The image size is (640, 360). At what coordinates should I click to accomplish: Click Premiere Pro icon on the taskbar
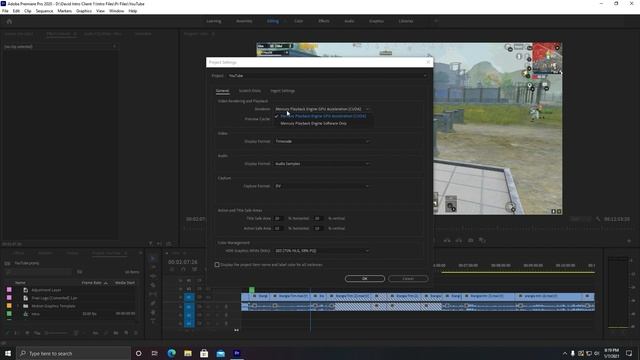pyautogui.click(x=237, y=353)
